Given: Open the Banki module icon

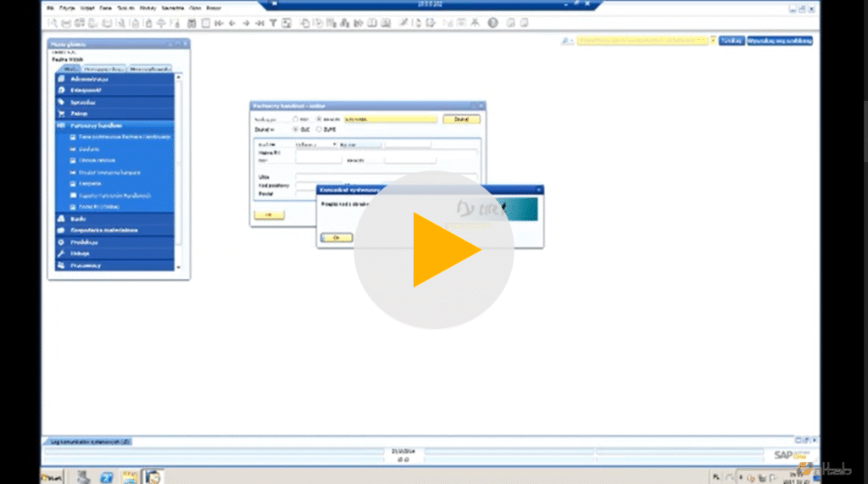Looking at the screenshot, I should [x=61, y=219].
